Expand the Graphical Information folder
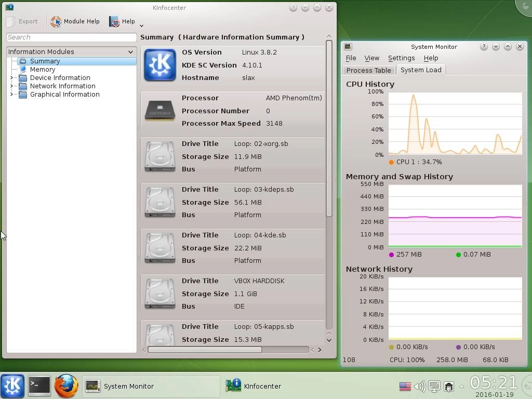Image resolution: width=532 pixels, height=399 pixels. (x=11, y=95)
